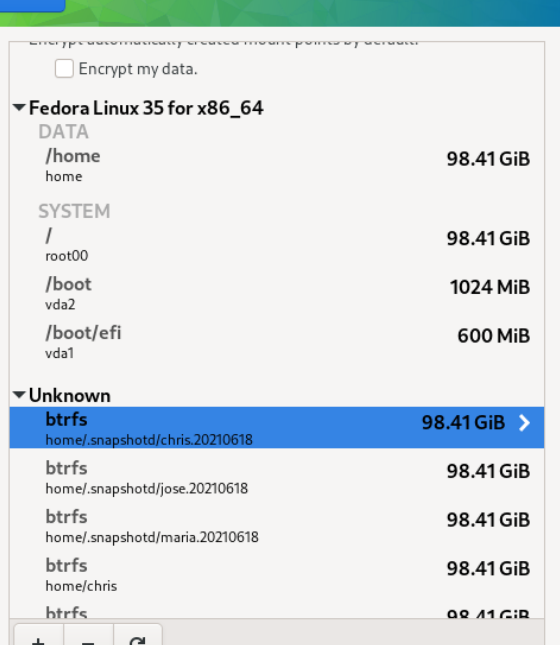Image resolution: width=560 pixels, height=645 pixels.
Task: Enable the Encrypt my data checkbox
Action: pyautogui.click(x=64, y=68)
